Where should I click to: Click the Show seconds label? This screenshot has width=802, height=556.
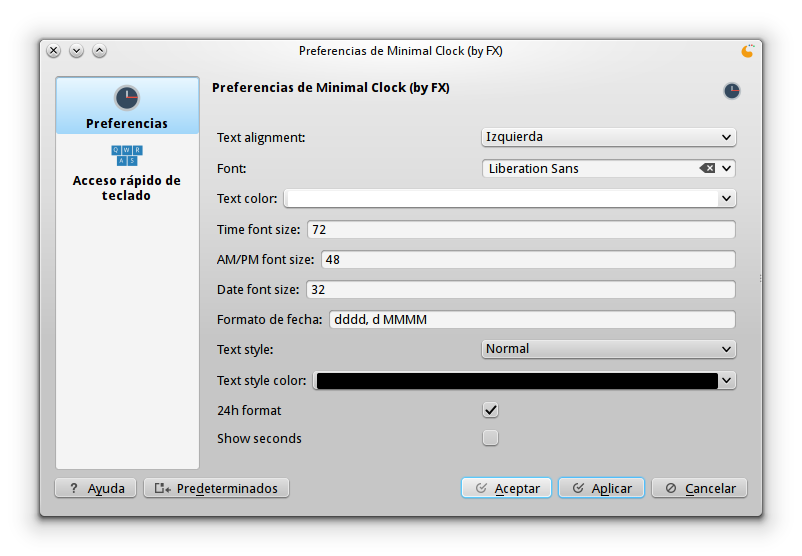coord(259,438)
